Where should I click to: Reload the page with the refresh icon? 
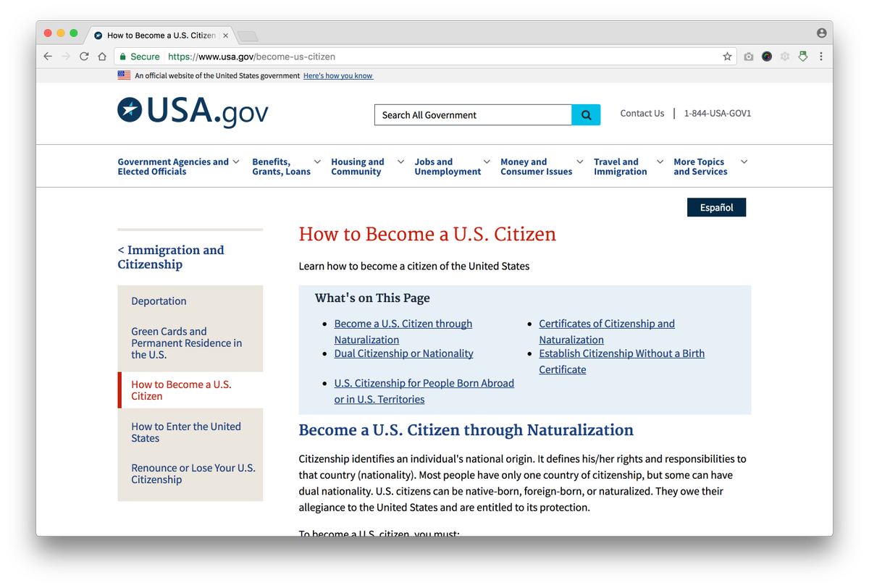84,56
